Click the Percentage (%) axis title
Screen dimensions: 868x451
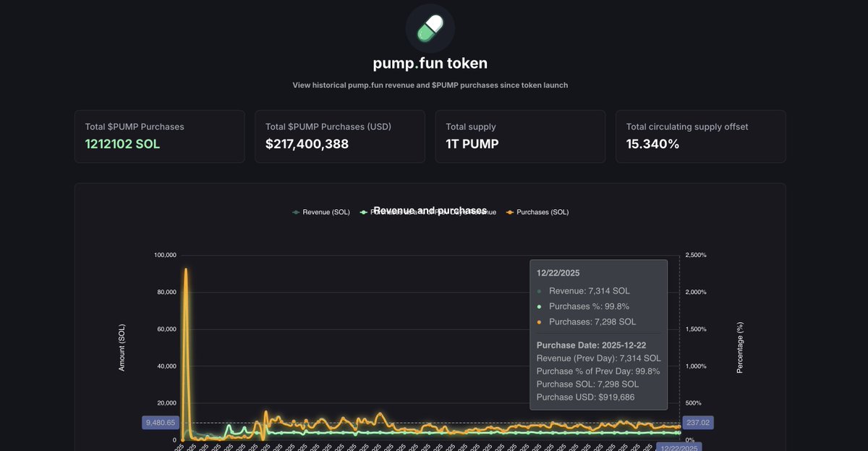[x=739, y=348]
